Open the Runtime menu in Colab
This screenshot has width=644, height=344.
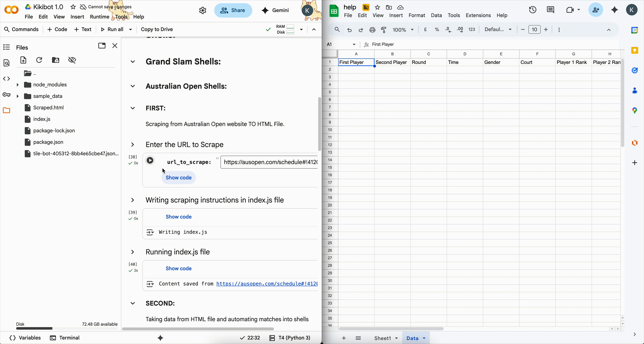99,17
